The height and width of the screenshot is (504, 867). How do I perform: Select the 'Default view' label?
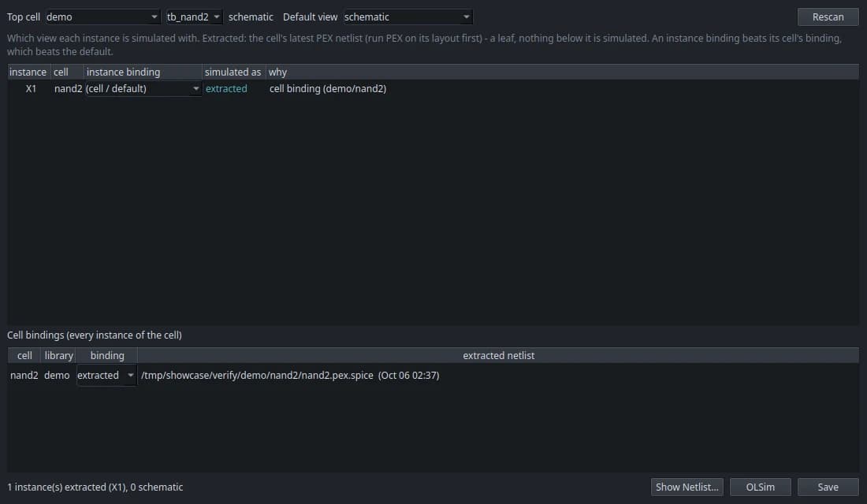[x=311, y=17]
